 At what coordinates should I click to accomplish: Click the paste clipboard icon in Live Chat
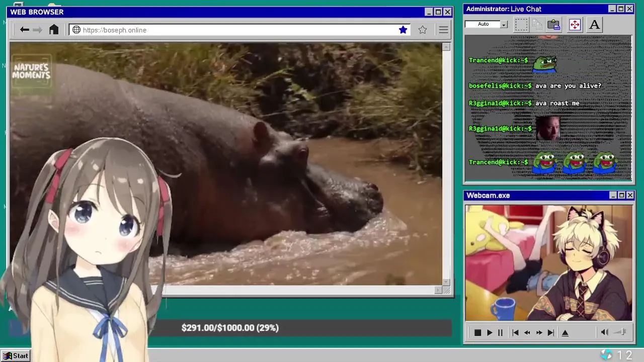(x=554, y=25)
